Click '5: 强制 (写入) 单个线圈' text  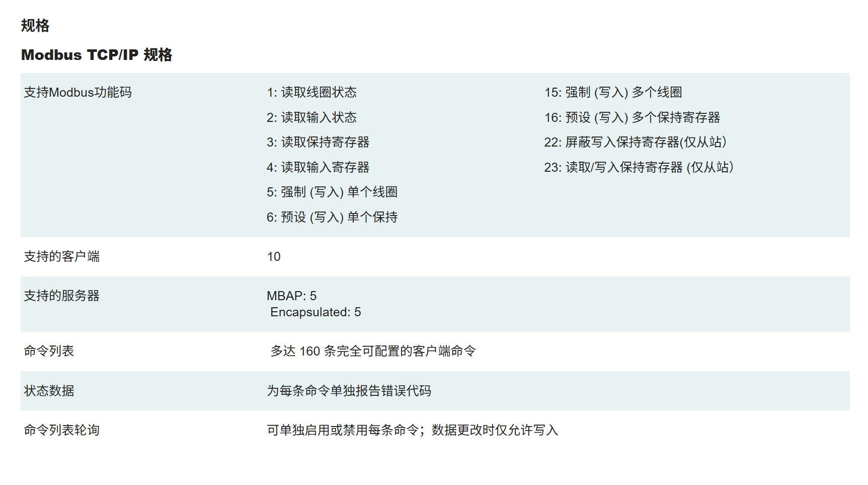click(x=332, y=192)
